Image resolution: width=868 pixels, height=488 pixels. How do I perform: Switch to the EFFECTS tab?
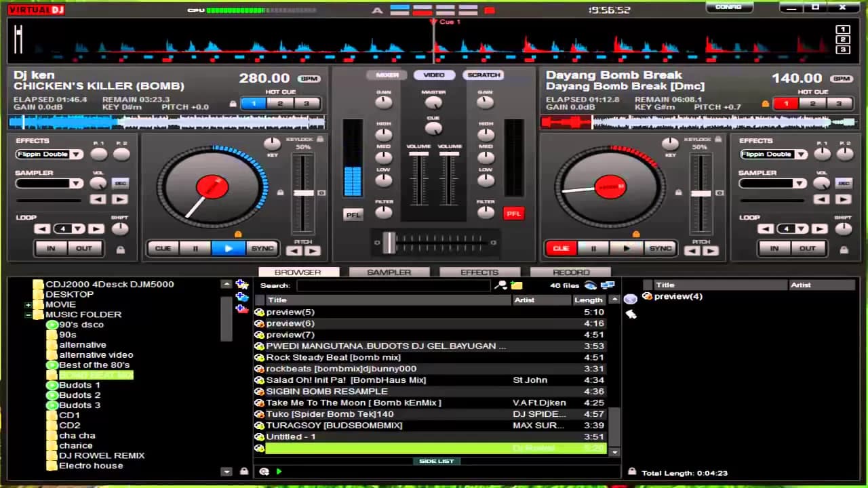point(479,272)
